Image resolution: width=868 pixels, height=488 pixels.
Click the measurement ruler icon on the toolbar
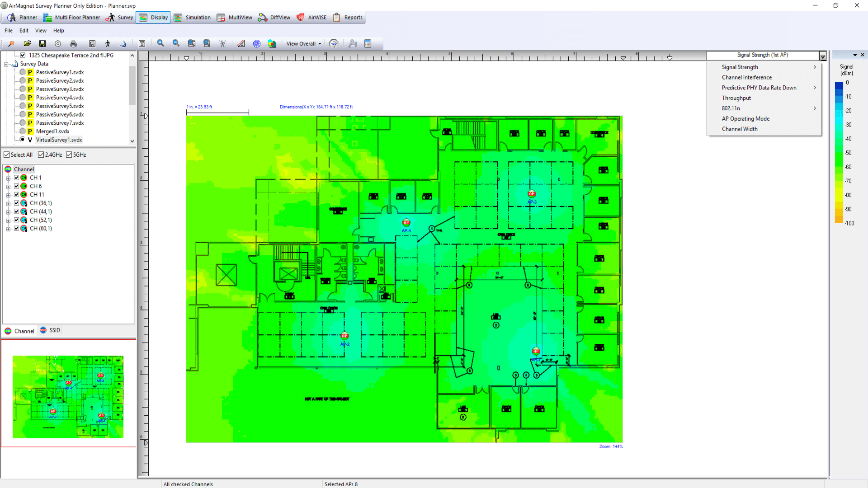(241, 43)
